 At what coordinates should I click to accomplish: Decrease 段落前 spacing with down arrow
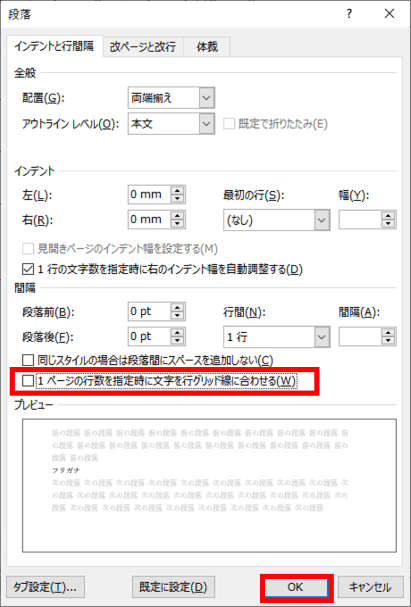pyautogui.click(x=178, y=316)
